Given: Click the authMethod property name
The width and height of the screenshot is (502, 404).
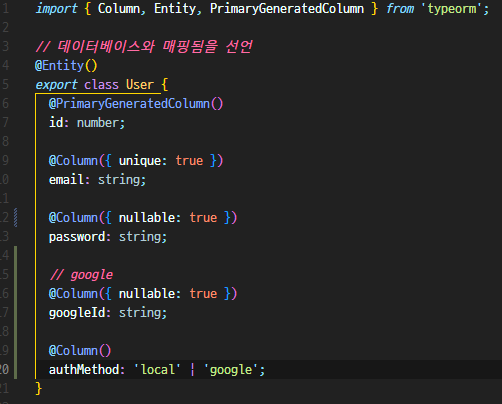Looking at the screenshot, I should [84, 369].
